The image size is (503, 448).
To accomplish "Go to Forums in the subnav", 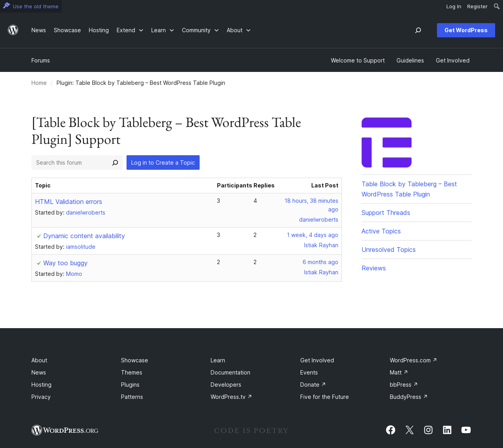I will pos(40,61).
